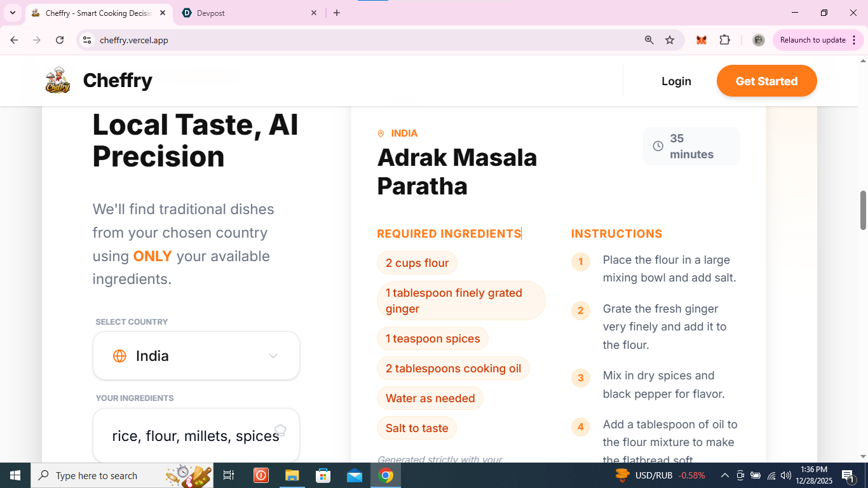Click the taskbar clock showing 1:36 PM
Viewport: 868px width, 488px height.
coord(813,475)
